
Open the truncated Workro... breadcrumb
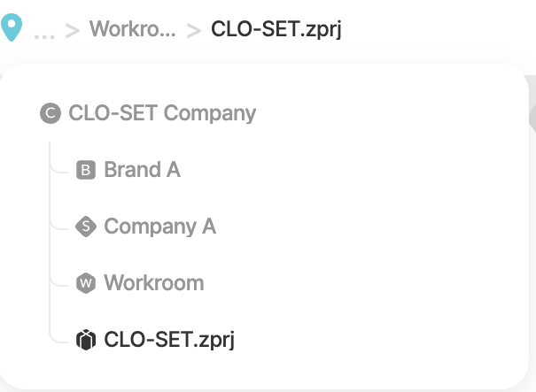click(x=133, y=28)
